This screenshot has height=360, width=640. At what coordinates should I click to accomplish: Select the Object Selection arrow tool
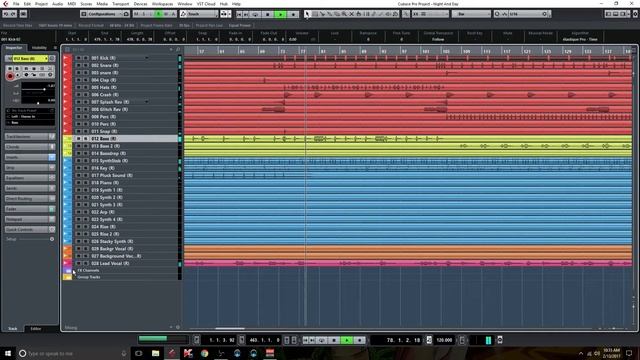pyautogui.click(x=307, y=14)
